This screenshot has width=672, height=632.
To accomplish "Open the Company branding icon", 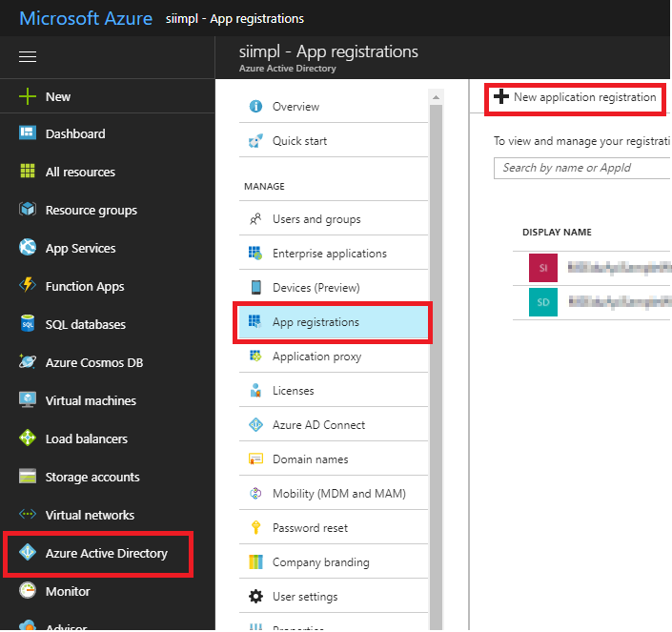I will (x=255, y=561).
